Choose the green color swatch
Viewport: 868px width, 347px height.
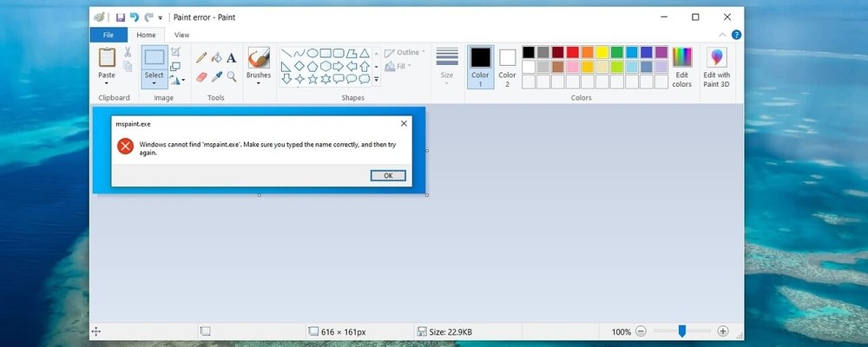[616, 52]
